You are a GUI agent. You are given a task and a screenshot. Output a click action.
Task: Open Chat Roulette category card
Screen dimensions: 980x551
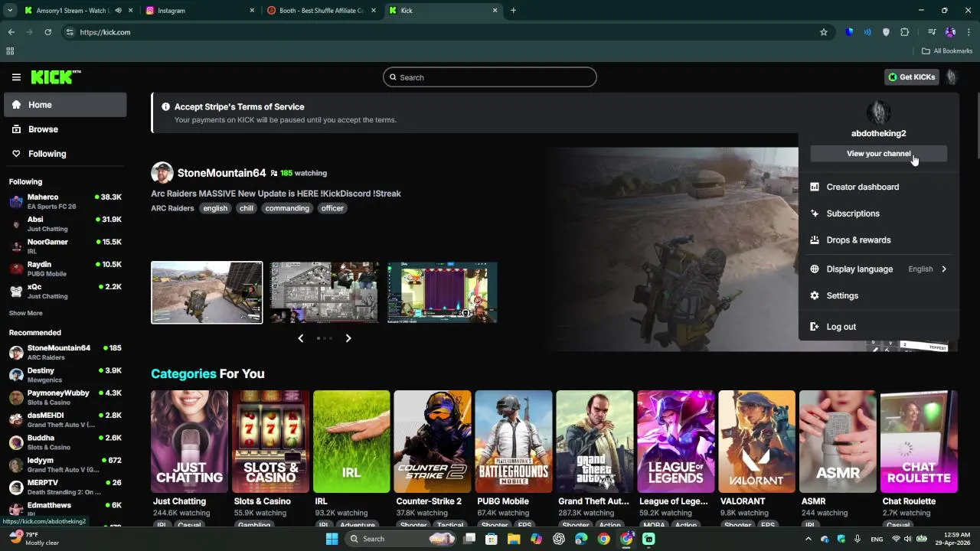click(919, 442)
